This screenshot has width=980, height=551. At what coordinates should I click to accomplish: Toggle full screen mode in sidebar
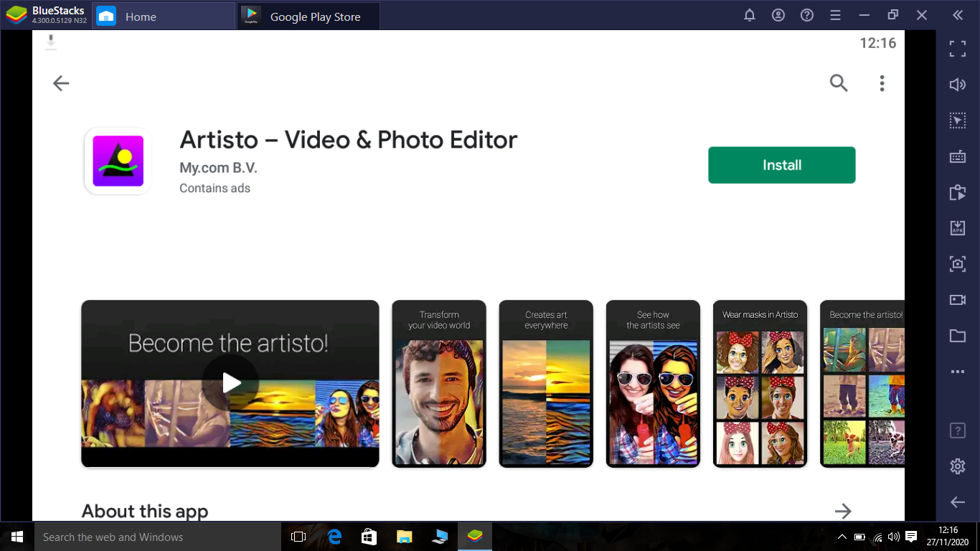958,49
